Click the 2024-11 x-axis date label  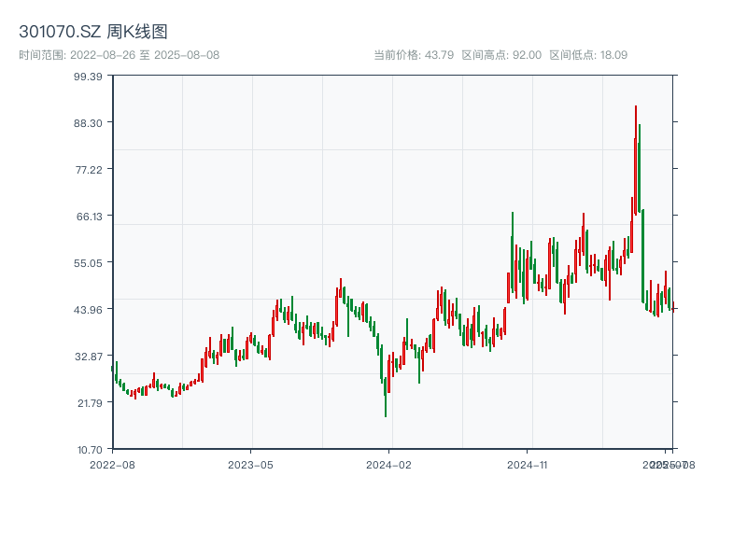pos(529,464)
